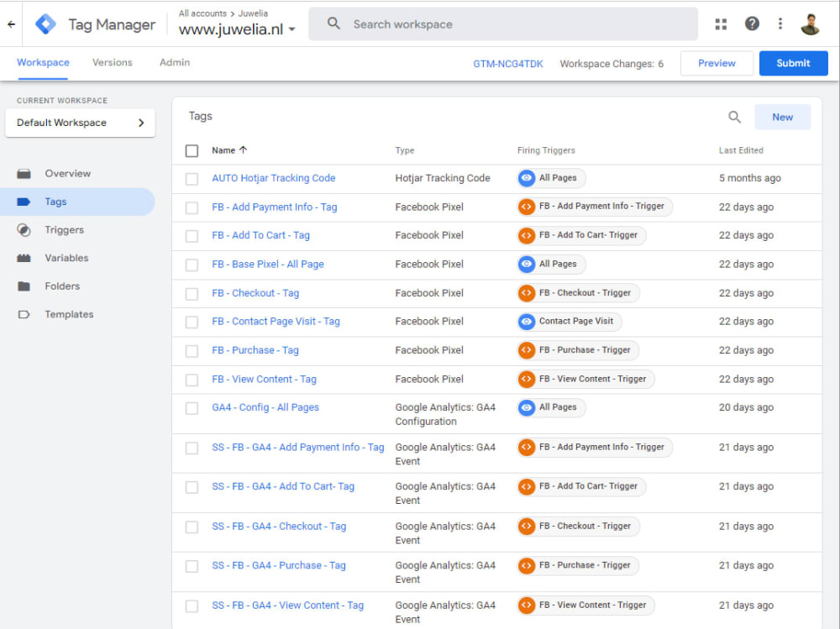Check the FB - Contact Page Visit - Tag row
This screenshot has height=629, width=840.
pos(192,322)
